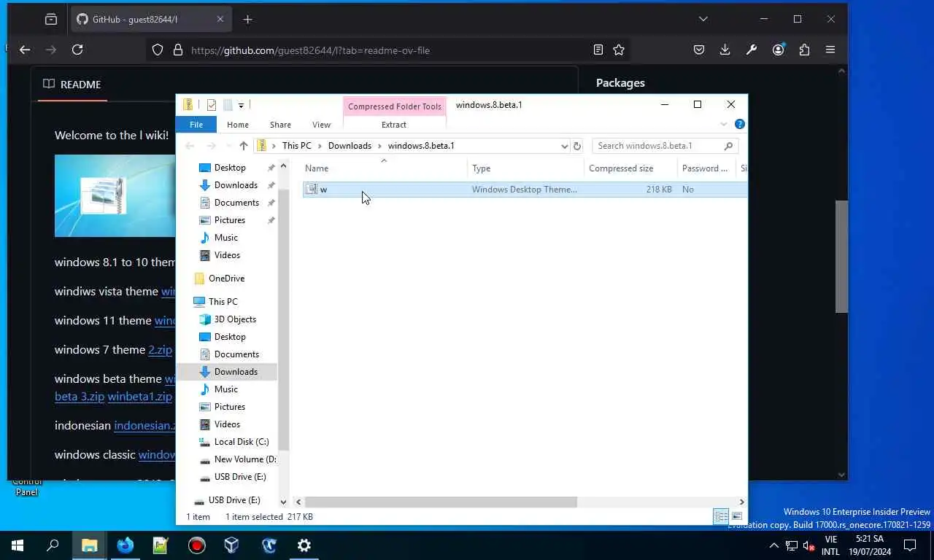This screenshot has width=934, height=560.
Task: Open Explorer Help question mark icon
Action: (x=739, y=125)
